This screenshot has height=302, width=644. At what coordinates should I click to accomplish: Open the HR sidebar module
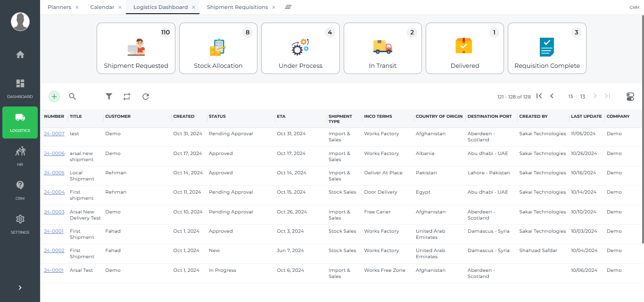pyautogui.click(x=20, y=156)
